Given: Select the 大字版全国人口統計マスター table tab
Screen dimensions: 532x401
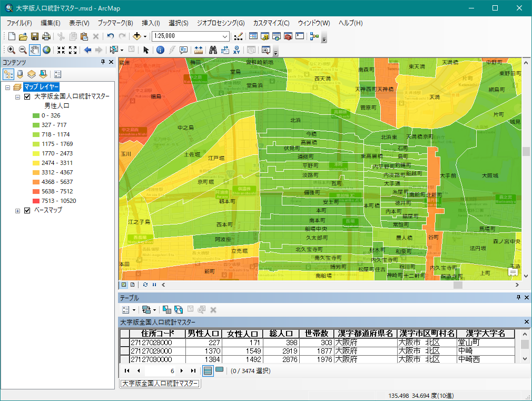Looking at the screenshot, I should 160,383.
